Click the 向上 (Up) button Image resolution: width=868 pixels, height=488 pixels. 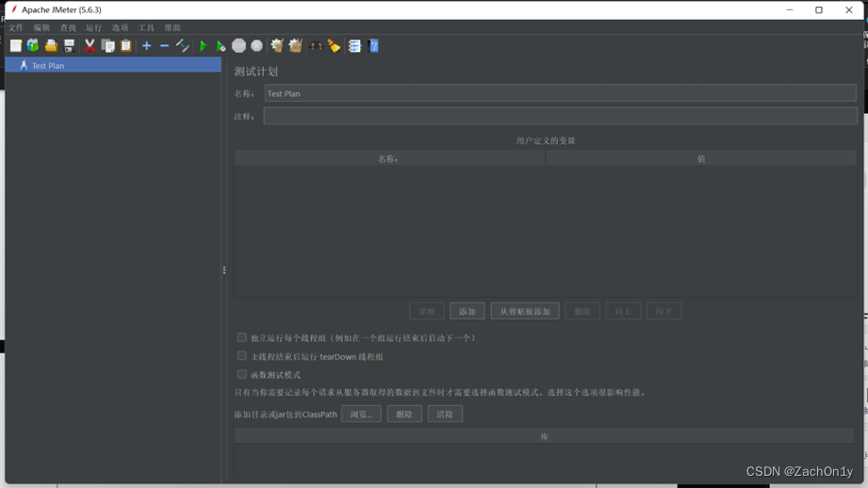click(x=623, y=312)
